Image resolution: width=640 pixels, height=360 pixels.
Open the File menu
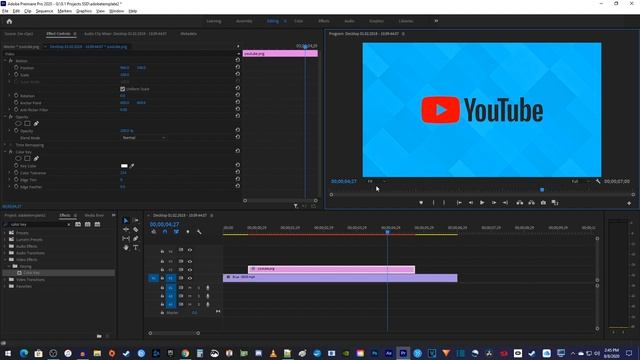tap(5, 11)
